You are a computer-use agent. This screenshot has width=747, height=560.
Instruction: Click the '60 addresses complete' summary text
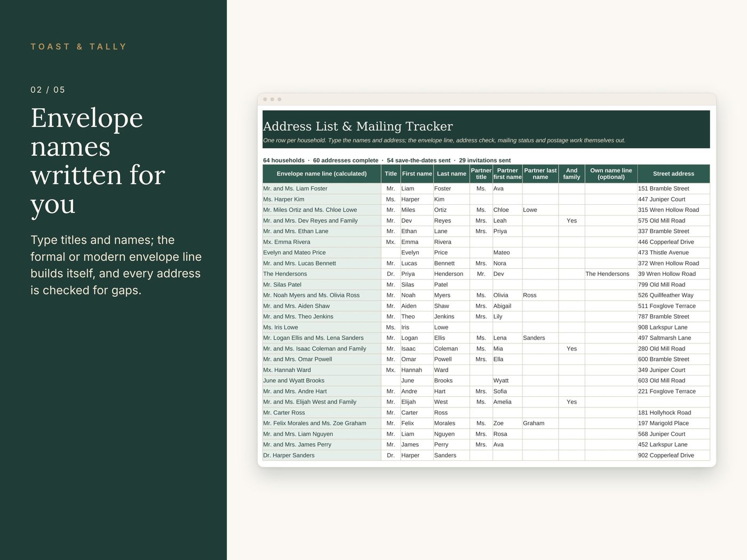346,161
